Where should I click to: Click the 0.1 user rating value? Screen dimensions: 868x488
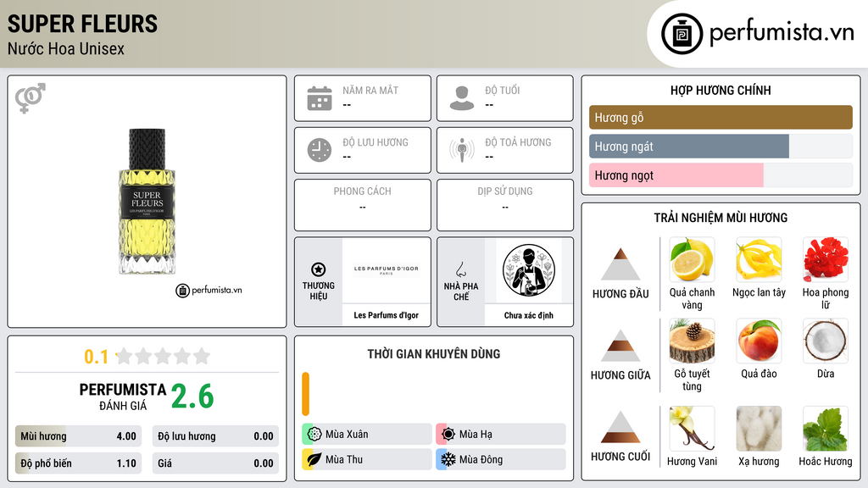96,357
